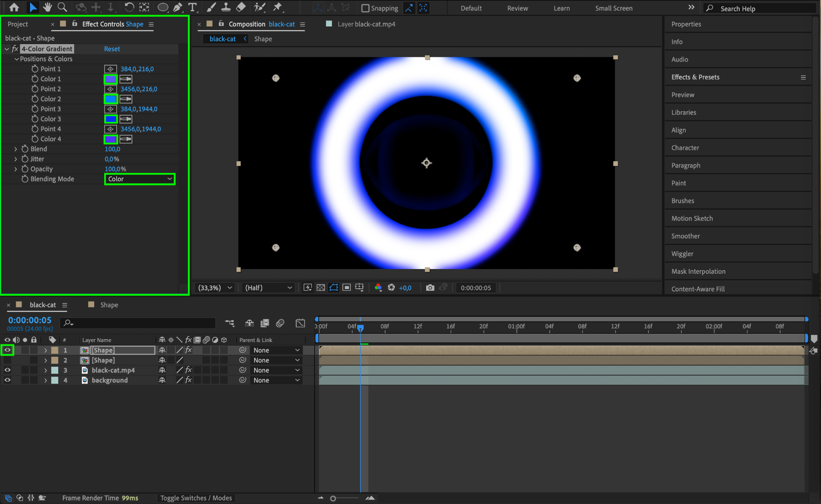Activate the Type tool
This screenshot has height=504, width=821.
(192, 7)
